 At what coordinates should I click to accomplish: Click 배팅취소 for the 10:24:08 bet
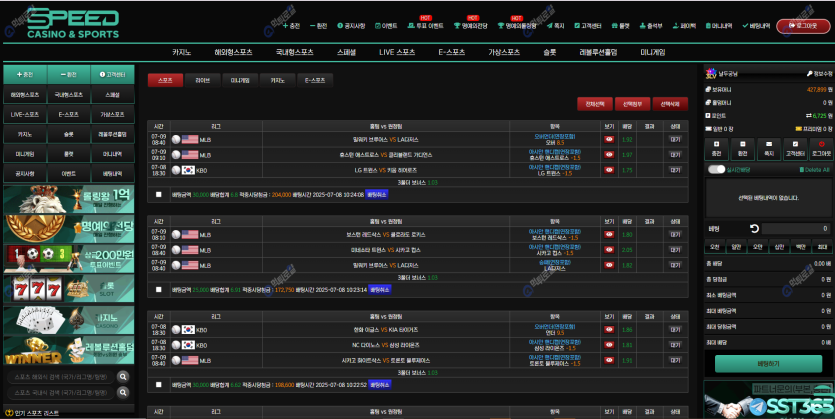377,194
